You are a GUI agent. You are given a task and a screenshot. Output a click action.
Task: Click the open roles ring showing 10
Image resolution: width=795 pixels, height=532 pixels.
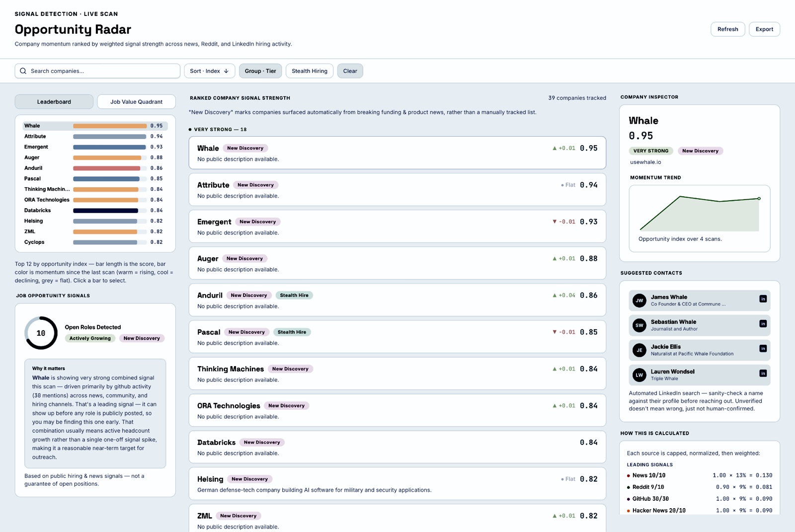[41, 333]
